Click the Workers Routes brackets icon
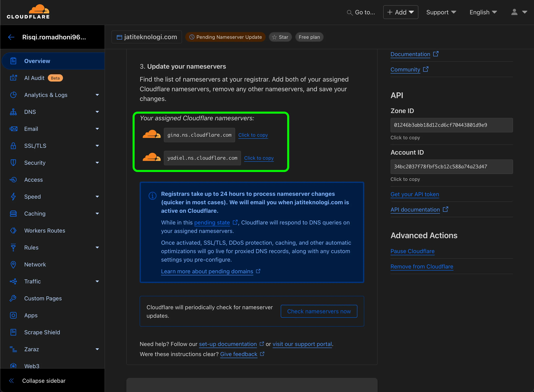Screen dimensions: 534x392 click(x=13, y=230)
